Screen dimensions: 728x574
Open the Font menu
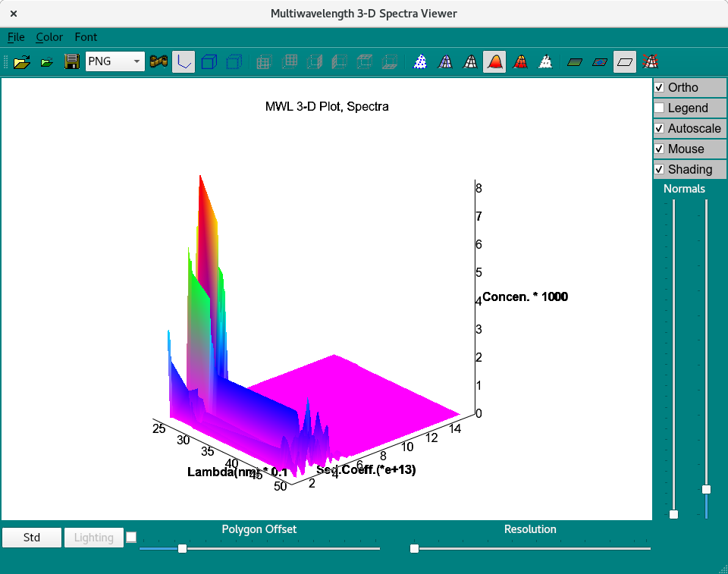point(86,37)
